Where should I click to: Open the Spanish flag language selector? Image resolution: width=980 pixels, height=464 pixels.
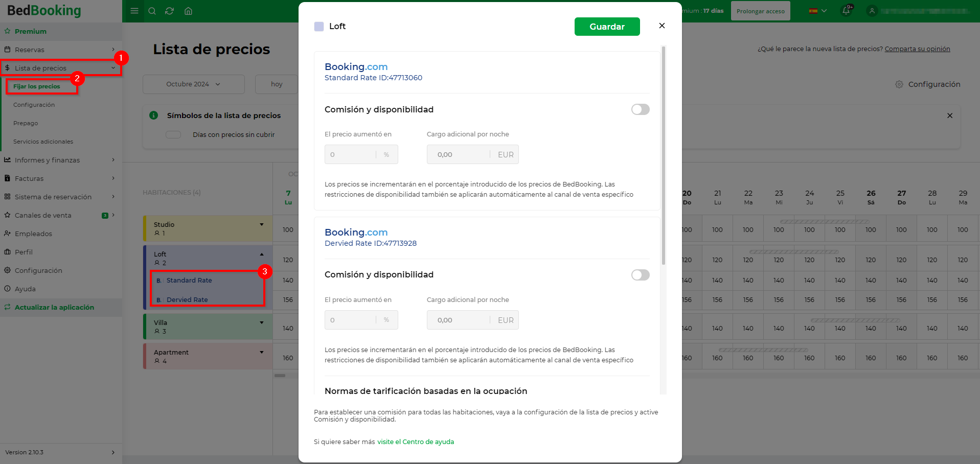(x=817, y=11)
